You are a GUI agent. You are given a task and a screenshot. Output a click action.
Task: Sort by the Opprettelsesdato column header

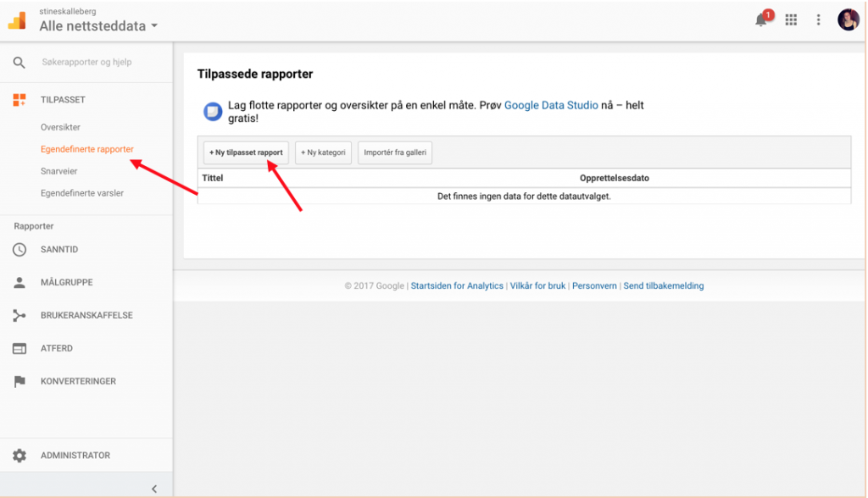point(615,178)
